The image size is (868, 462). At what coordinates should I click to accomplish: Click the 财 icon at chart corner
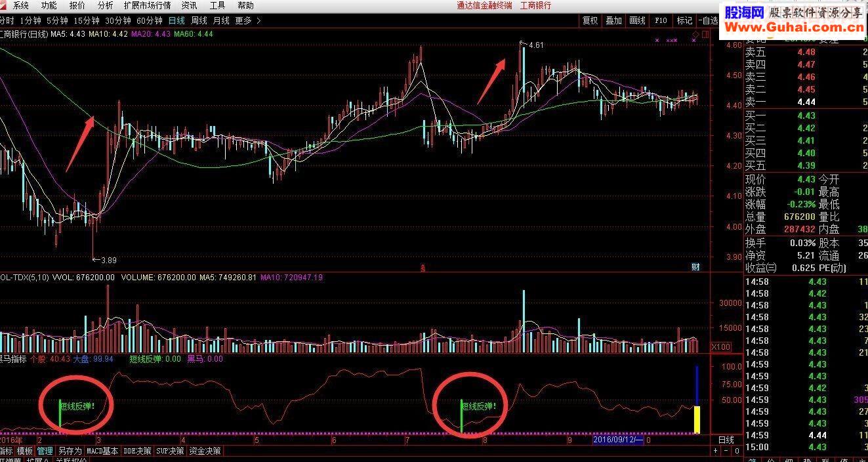coord(695,266)
